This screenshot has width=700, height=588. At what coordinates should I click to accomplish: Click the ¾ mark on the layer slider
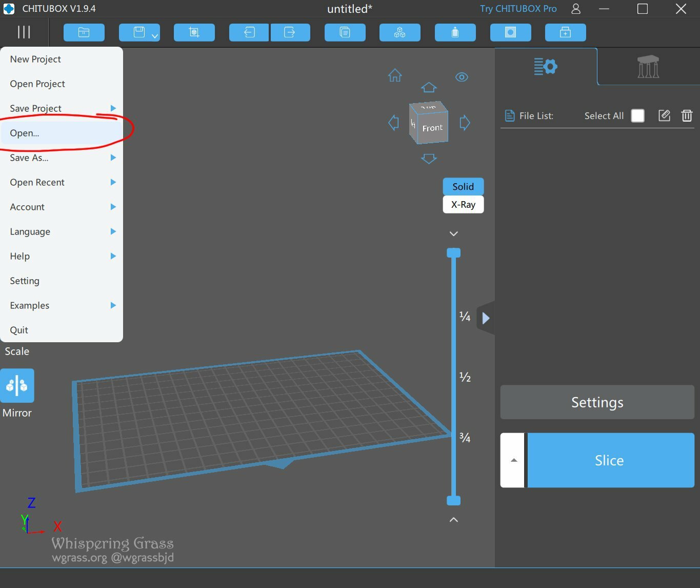click(x=465, y=438)
